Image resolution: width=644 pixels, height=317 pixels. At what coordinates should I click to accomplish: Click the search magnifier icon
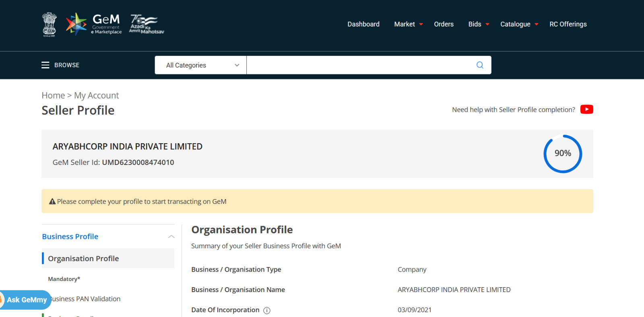480,65
